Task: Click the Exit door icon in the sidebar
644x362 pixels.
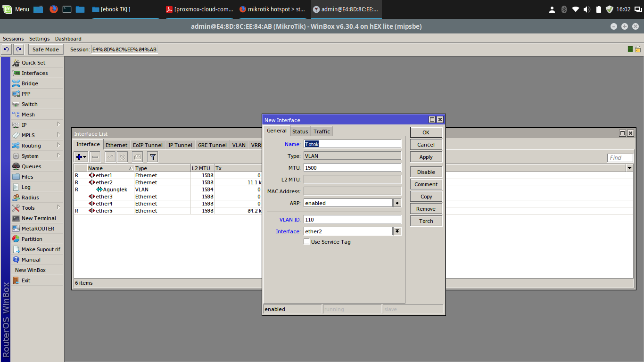Action: tap(16, 280)
